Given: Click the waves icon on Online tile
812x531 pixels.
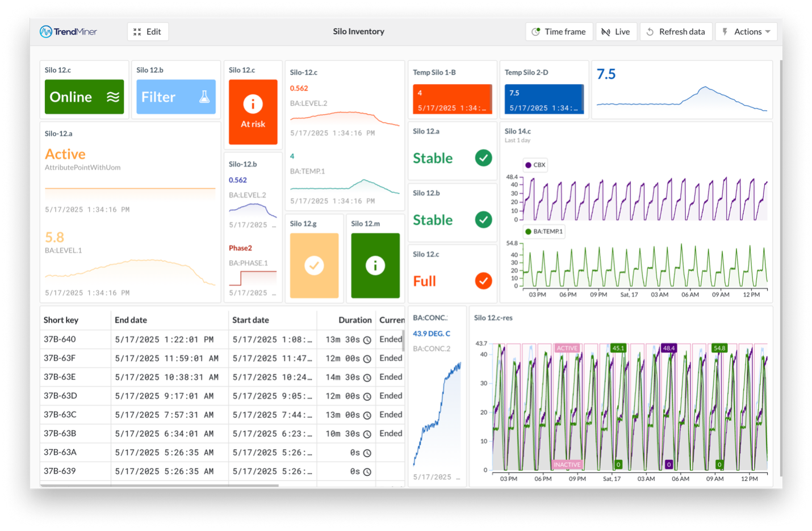Looking at the screenshot, I should coord(113,97).
